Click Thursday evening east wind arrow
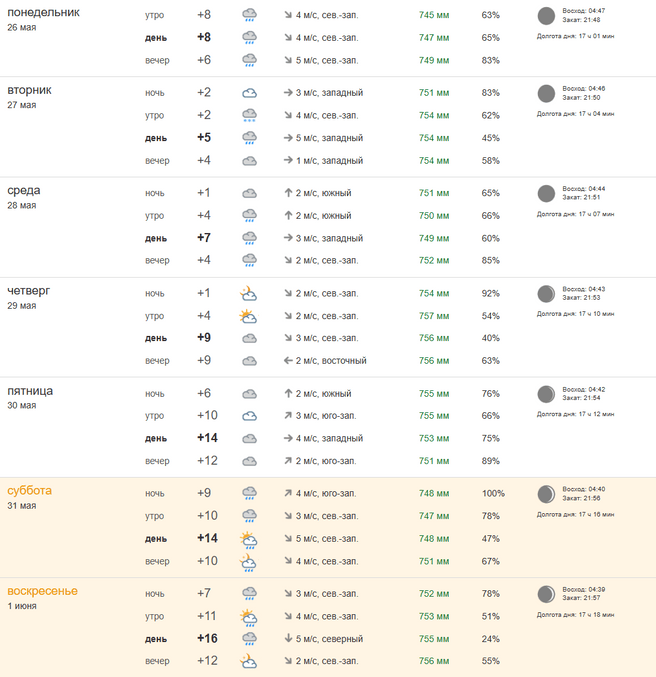Viewport: 656px width, 677px height. click(x=286, y=361)
